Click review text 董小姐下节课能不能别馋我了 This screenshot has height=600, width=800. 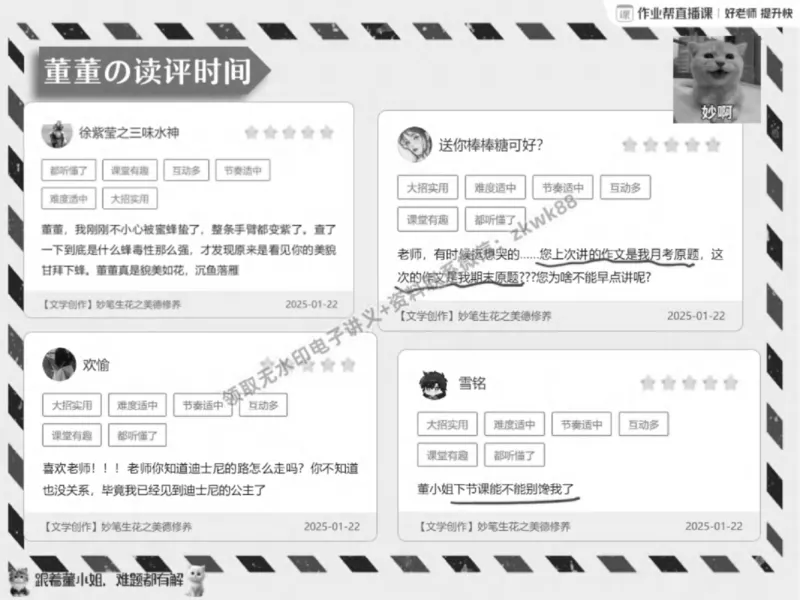[x=495, y=489]
